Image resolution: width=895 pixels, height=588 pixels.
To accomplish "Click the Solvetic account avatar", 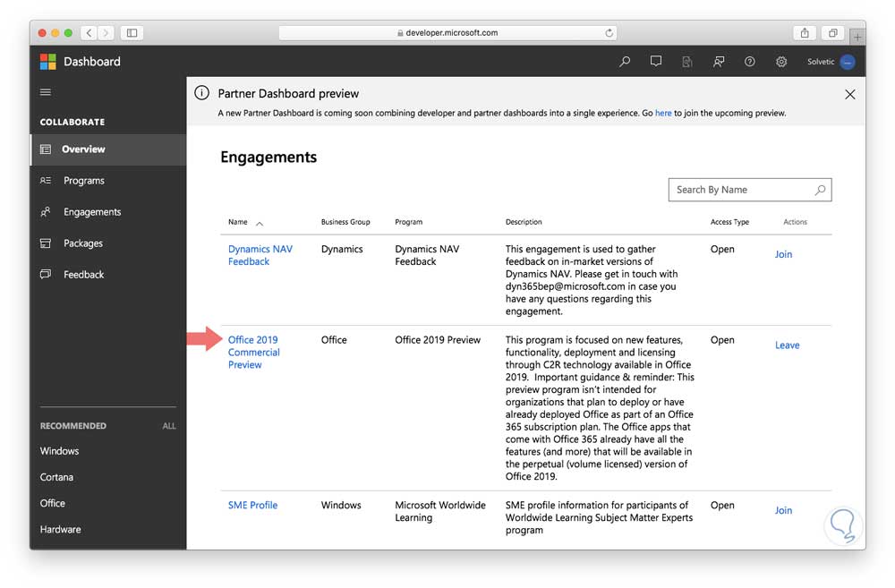I will (x=848, y=62).
